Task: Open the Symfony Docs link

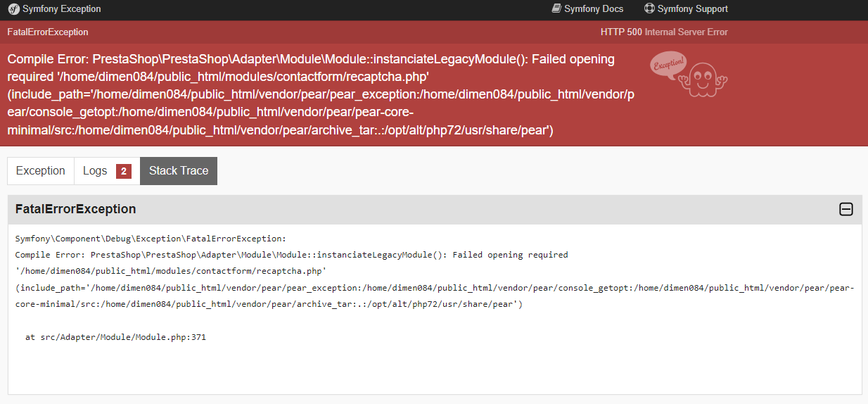Action: [x=587, y=9]
